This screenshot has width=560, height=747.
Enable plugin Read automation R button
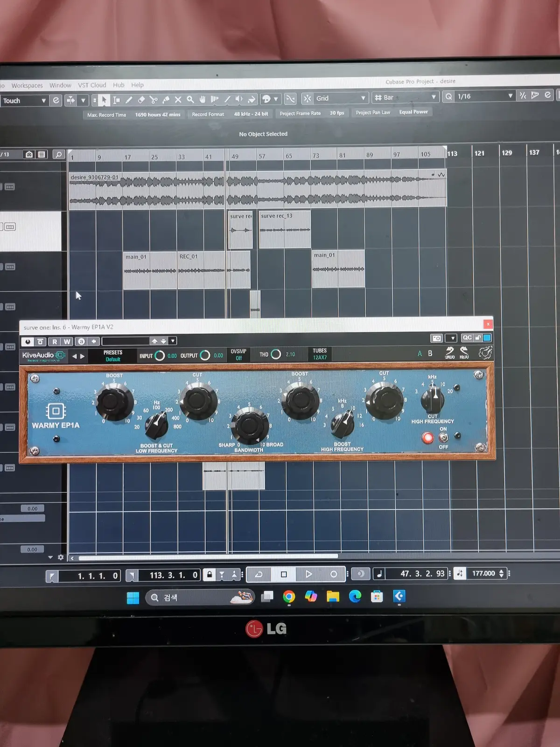coord(55,342)
